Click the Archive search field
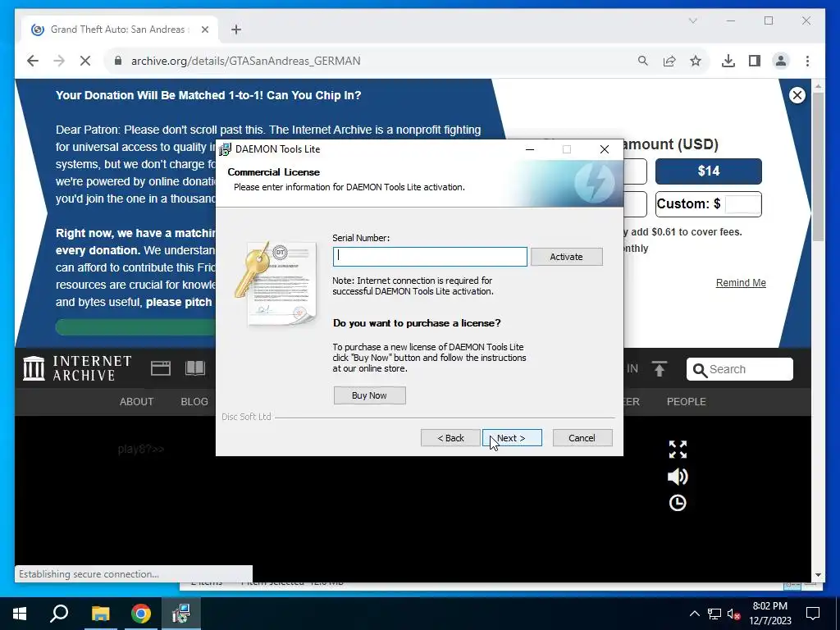 click(x=739, y=369)
